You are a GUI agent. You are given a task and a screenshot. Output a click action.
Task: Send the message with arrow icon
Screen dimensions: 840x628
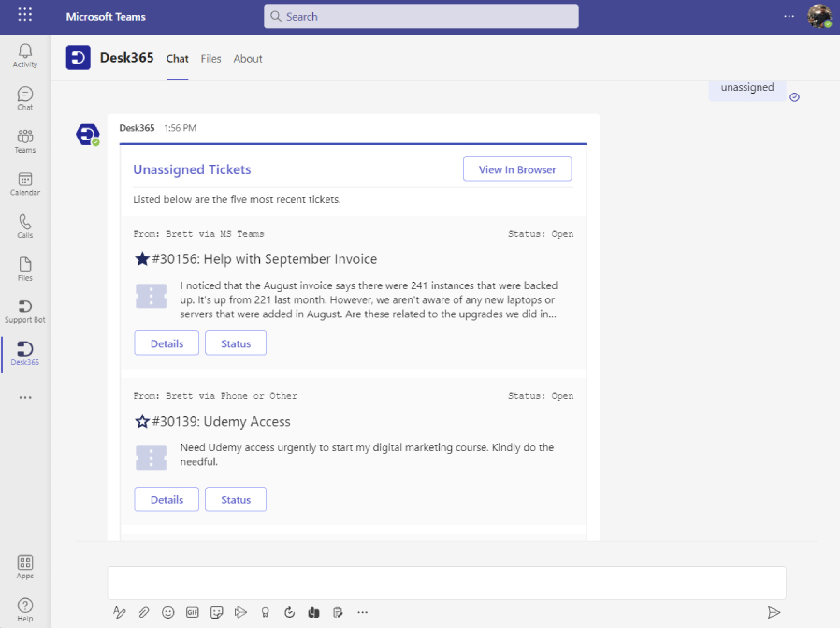pos(774,612)
